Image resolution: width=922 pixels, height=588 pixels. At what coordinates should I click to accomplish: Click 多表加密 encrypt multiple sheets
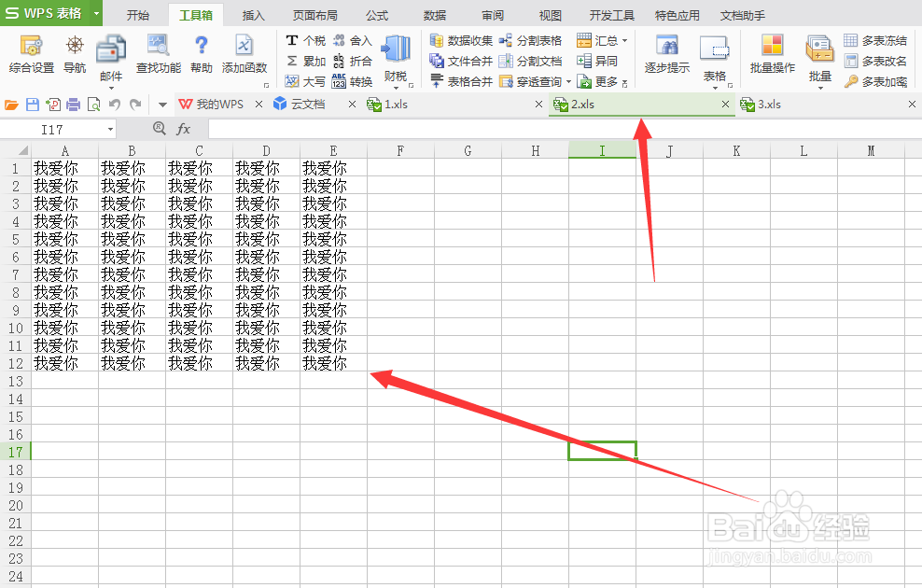pos(875,81)
